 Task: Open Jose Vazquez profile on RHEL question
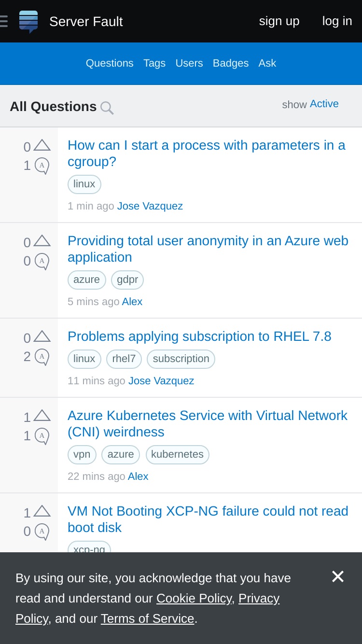[x=161, y=381]
